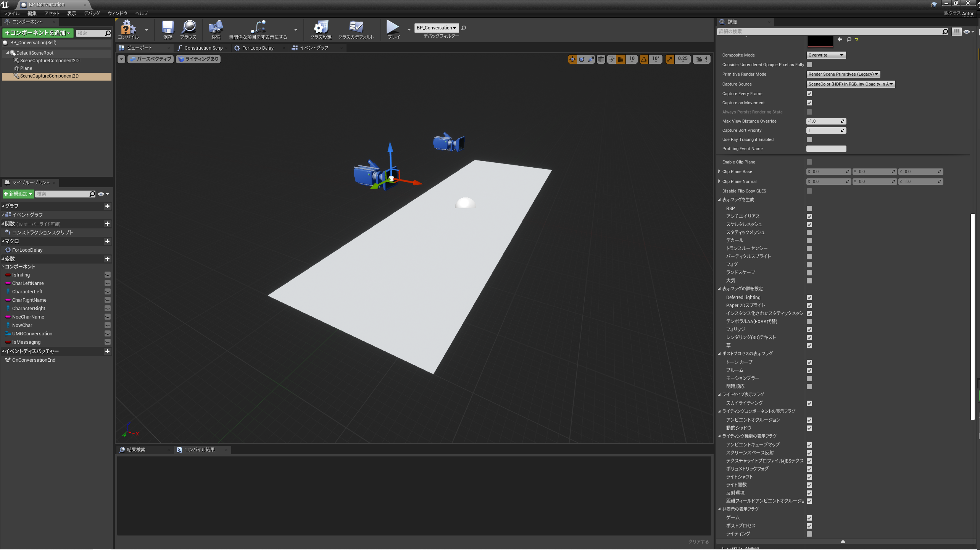Expand the Clip Plane Base row
The height and width of the screenshot is (550, 980).
point(719,171)
